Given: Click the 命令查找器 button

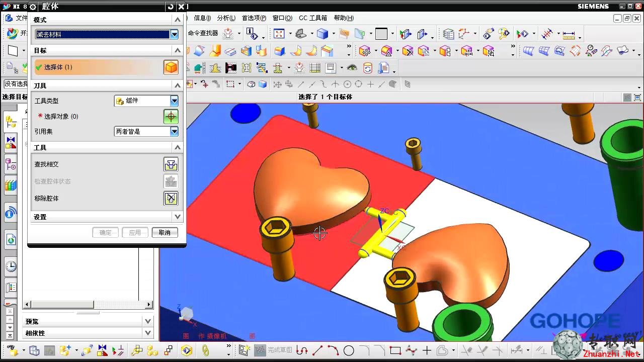Looking at the screenshot, I should pos(203,33).
